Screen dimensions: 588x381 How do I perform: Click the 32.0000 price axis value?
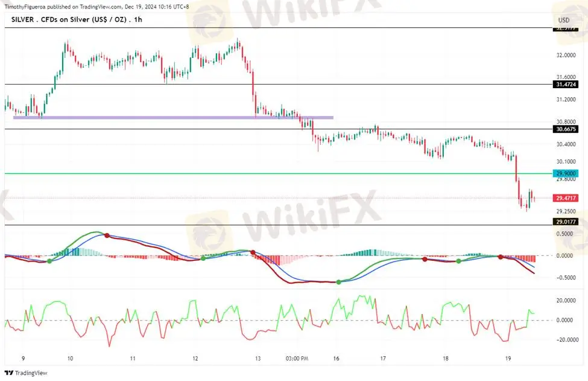(x=566, y=55)
